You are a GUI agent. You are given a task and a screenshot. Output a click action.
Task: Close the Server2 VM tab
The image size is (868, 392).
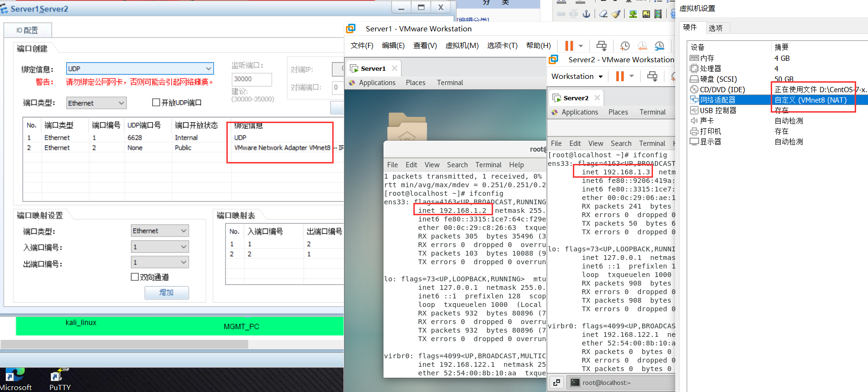point(597,98)
